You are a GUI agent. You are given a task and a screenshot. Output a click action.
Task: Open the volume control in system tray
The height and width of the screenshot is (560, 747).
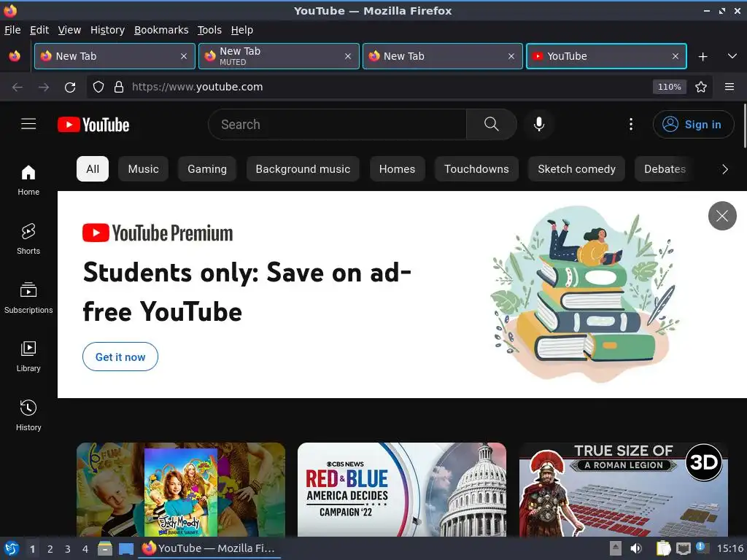[x=636, y=548]
